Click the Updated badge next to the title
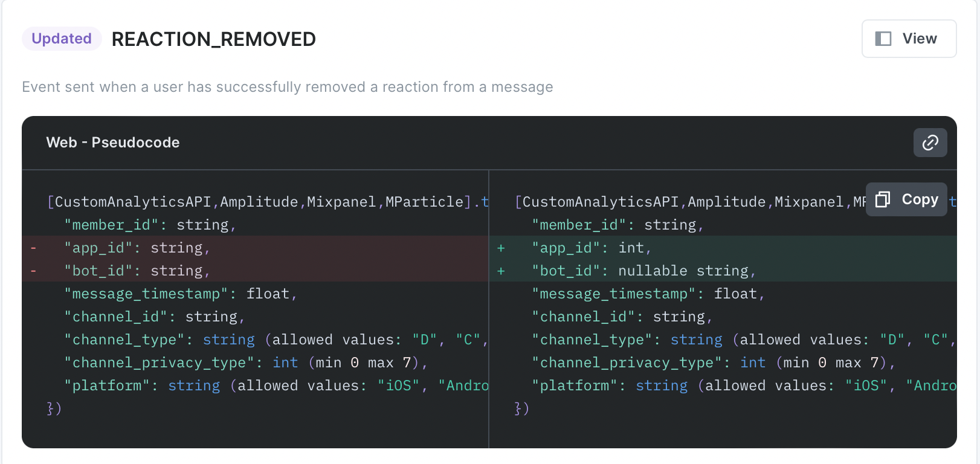Screen dimensions: 980x464 coord(61,38)
